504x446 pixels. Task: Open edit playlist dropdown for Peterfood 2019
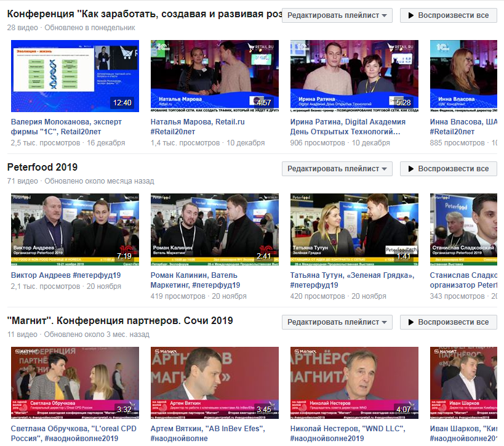point(337,169)
